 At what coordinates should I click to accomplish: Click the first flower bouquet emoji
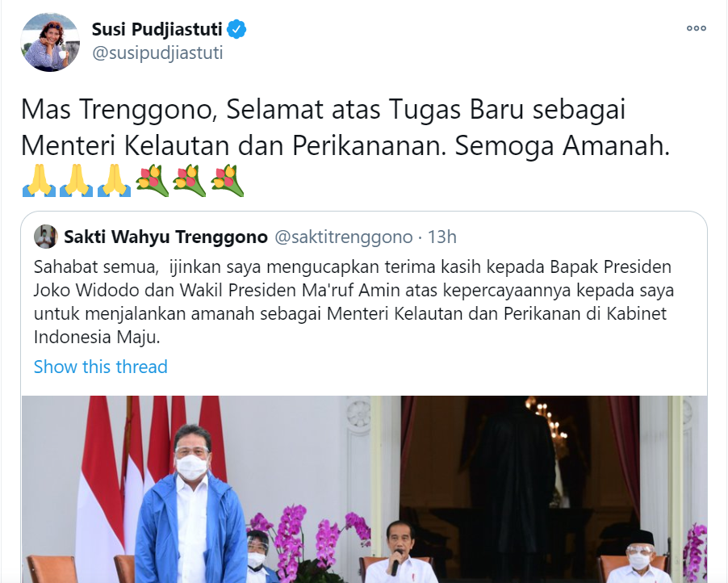(152, 180)
